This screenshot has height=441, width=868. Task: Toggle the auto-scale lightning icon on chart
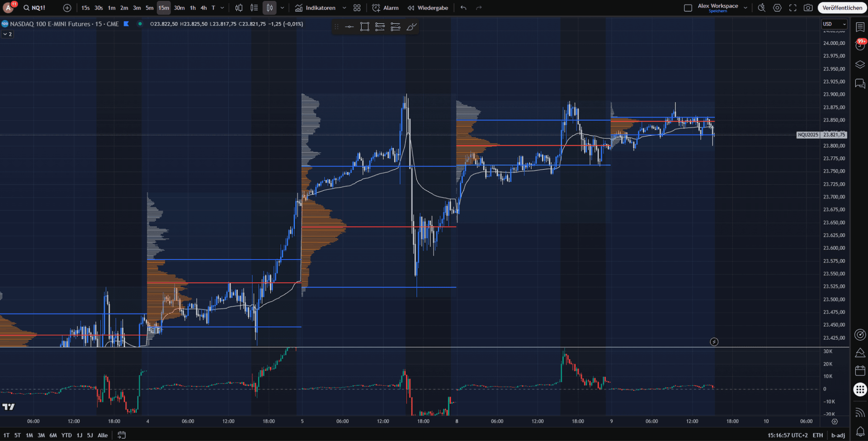point(714,342)
